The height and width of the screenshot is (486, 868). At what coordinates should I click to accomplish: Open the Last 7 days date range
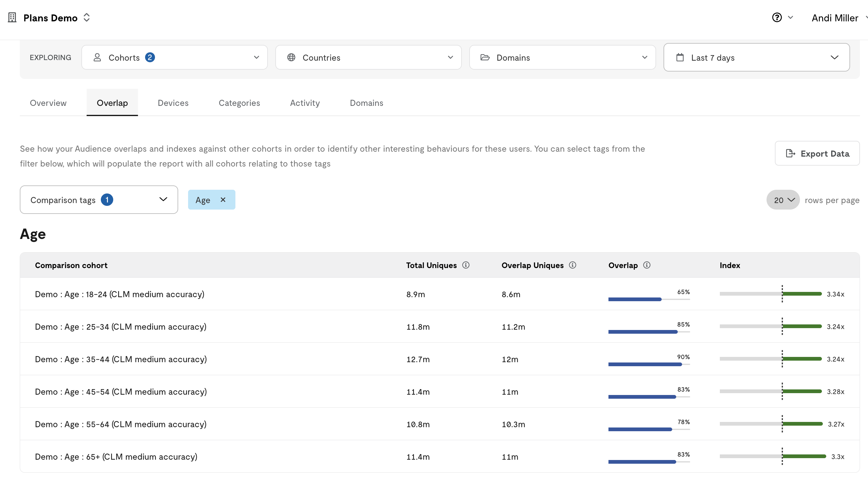pos(756,57)
